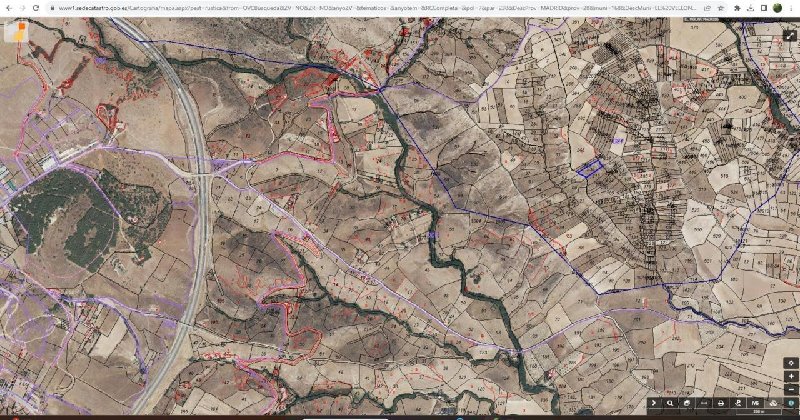Select the distance measuring ruler tool

(704, 403)
